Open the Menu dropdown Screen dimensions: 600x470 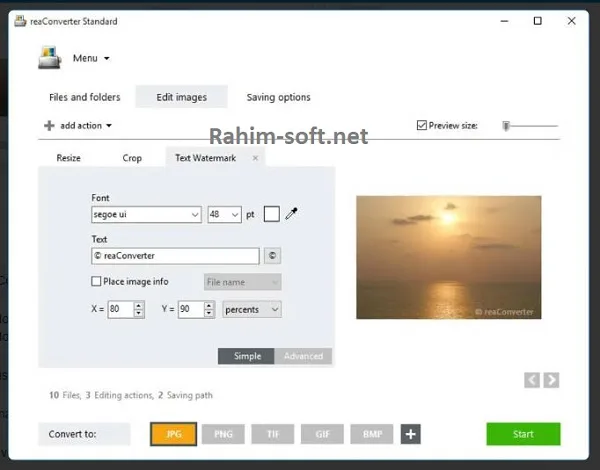click(x=91, y=58)
